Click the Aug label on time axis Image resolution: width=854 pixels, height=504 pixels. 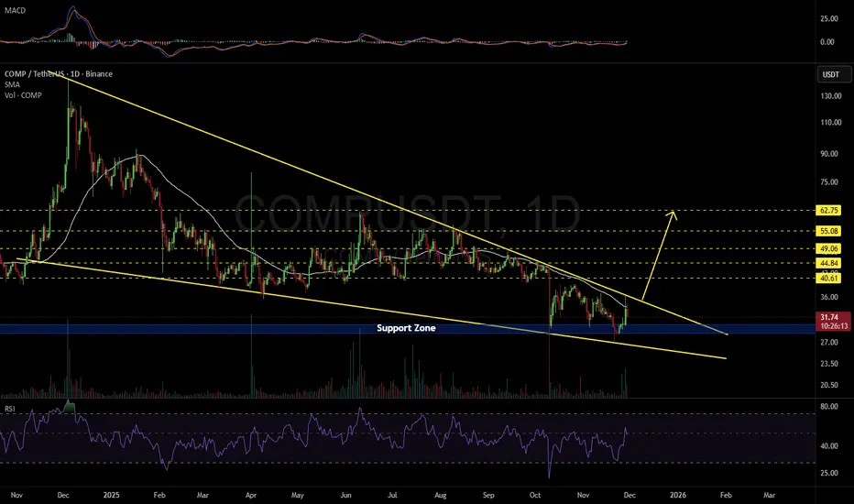click(440, 495)
